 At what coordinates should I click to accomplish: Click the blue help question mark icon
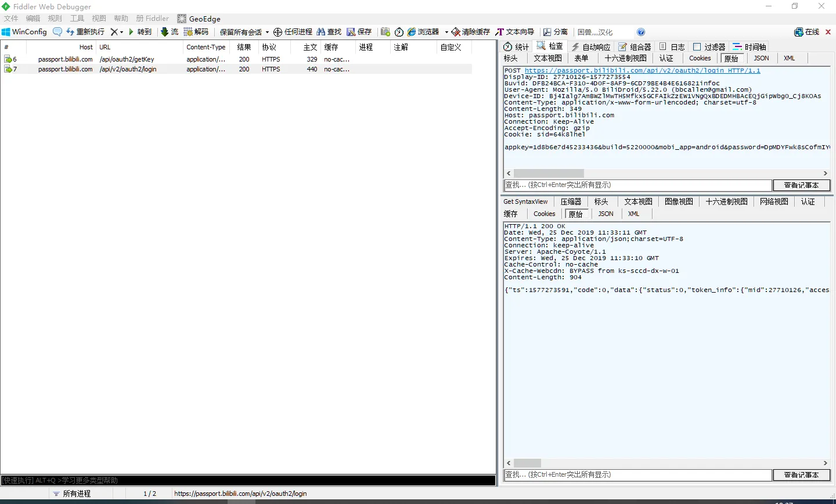[641, 32]
